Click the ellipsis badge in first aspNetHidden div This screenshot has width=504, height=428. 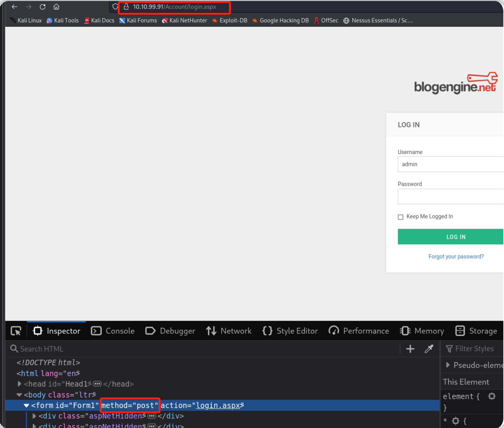pyautogui.click(x=152, y=416)
